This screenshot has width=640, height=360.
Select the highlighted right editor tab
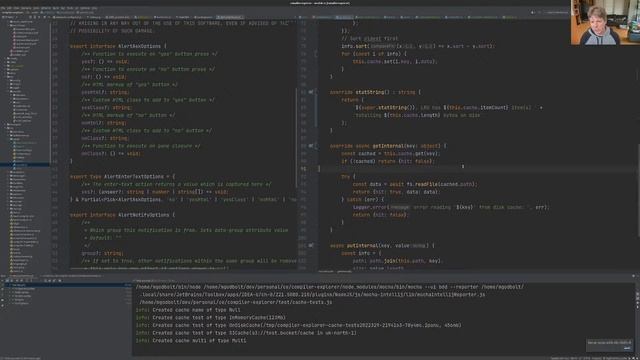(x=344, y=18)
